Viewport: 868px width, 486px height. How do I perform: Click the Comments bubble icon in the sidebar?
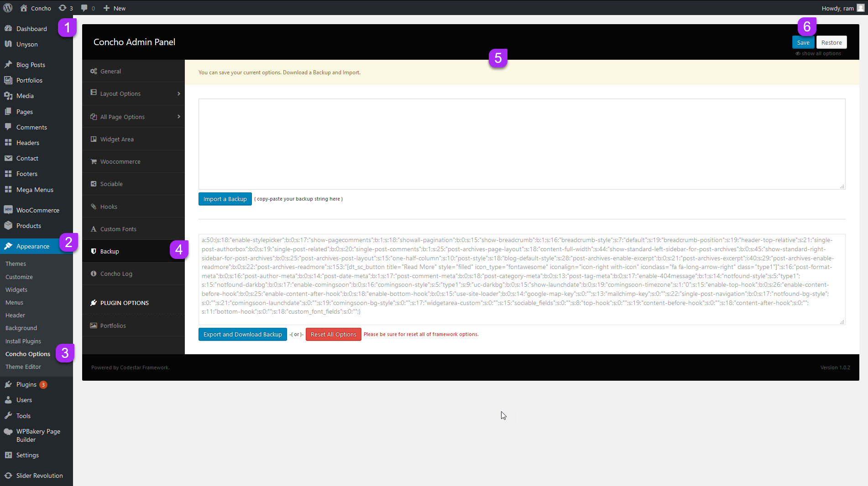coord(8,127)
